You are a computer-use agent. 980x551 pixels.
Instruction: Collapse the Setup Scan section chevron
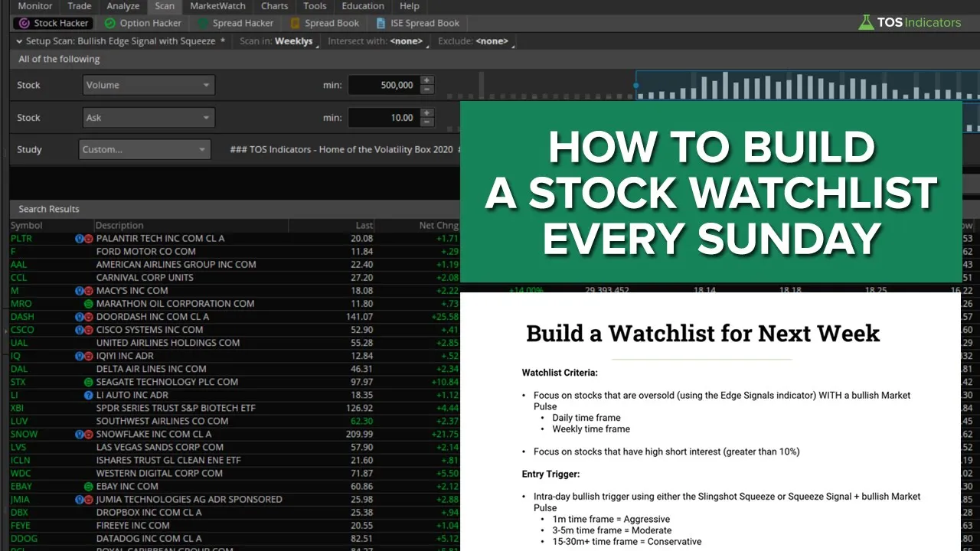click(19, 41)
